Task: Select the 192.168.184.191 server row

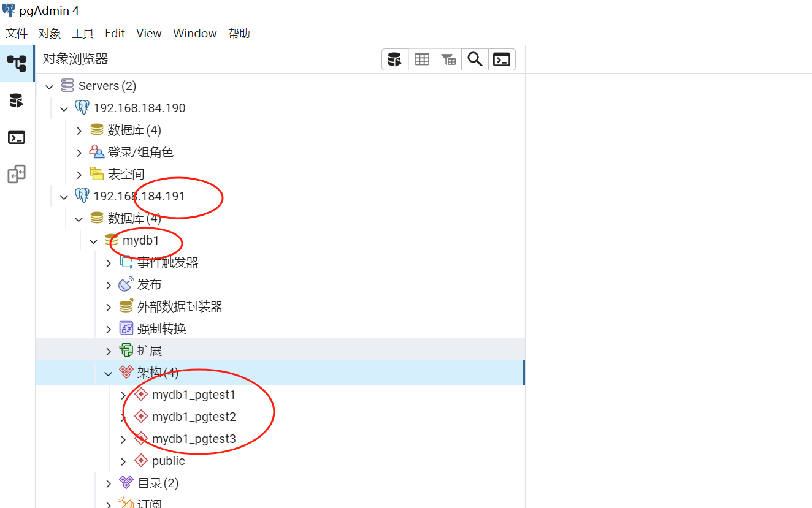Action: tap(280, 196)
